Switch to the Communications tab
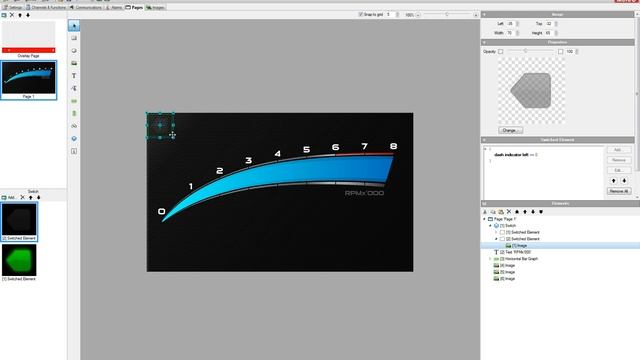Image resolution: width=640 pixels, height=360 pixels. 85,7
